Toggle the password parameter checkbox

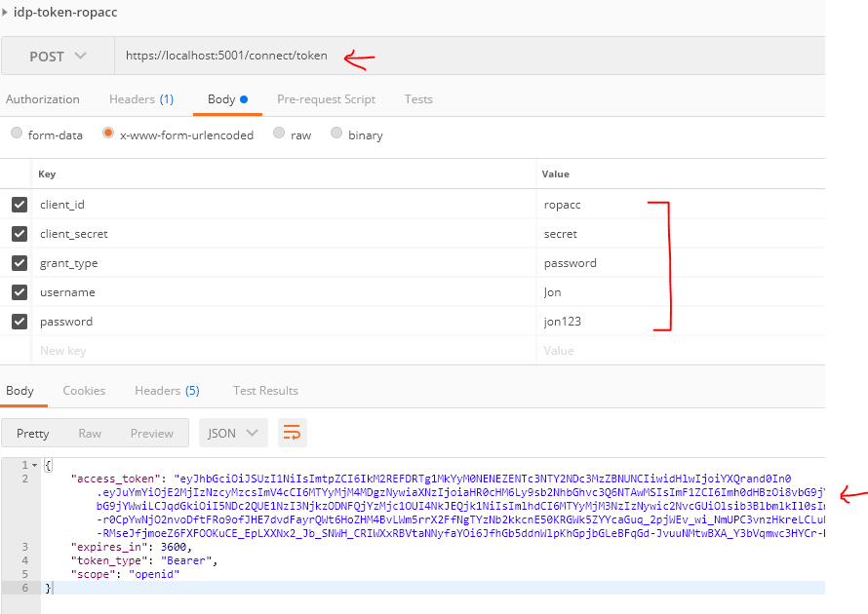coord(20,322)
